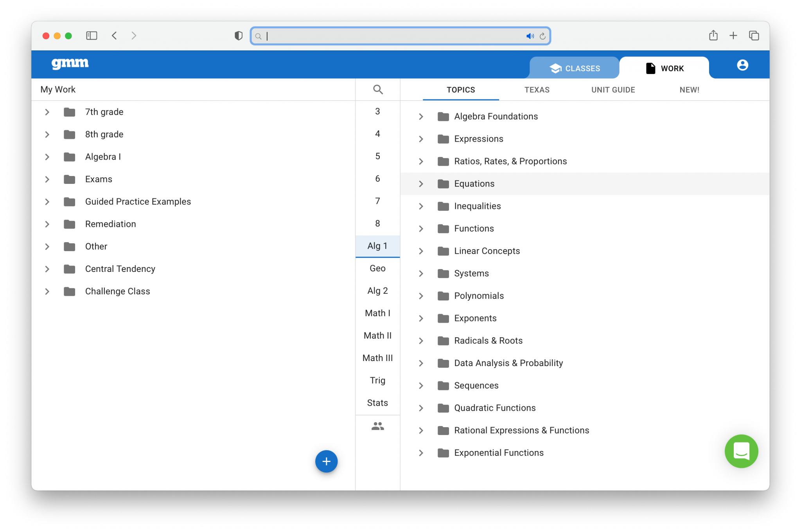Expand the Quadratic Functions folder

click(421, 408)
